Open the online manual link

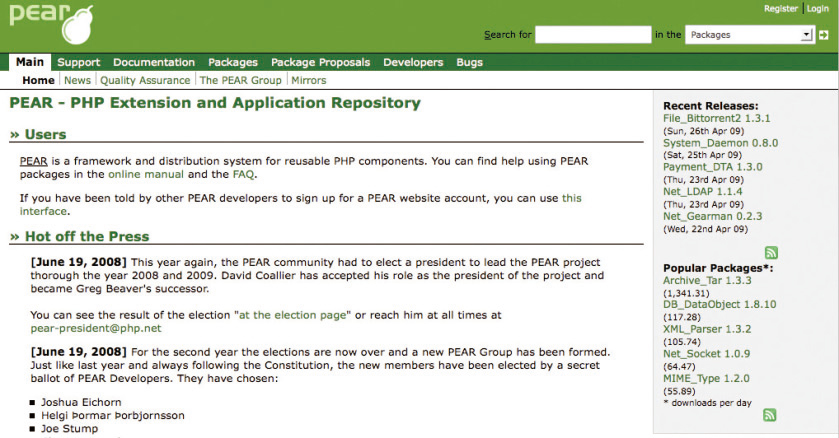tap(145, 174)
